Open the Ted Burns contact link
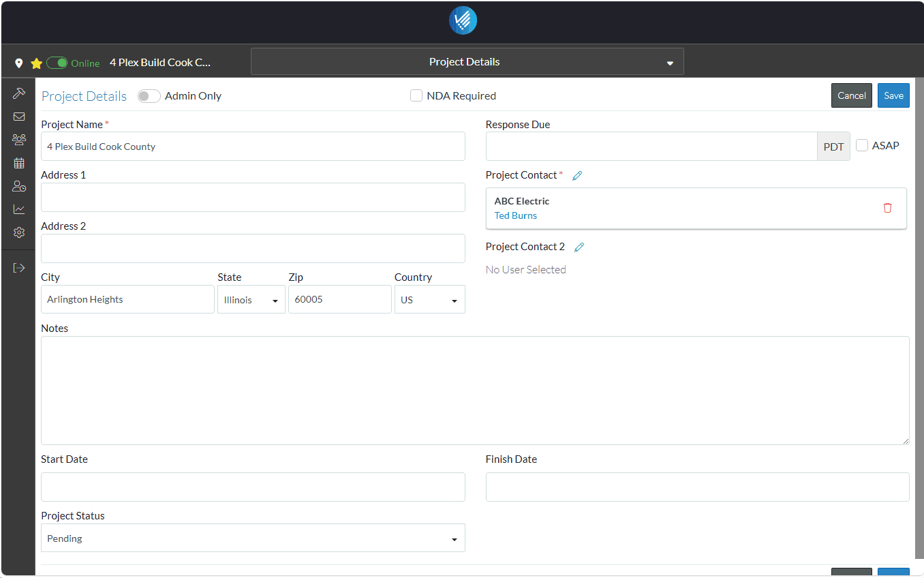This screenshot has width=924, height=578. (x=515, y=215)
